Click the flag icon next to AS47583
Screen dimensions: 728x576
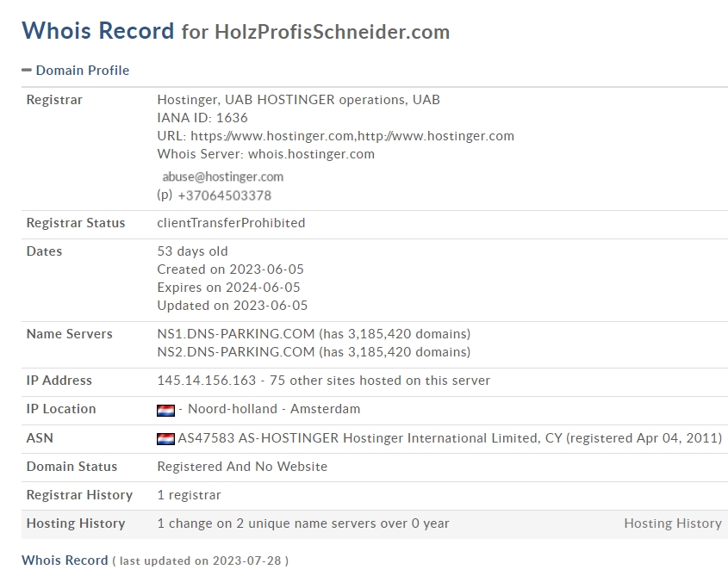[x=165, y=439]
